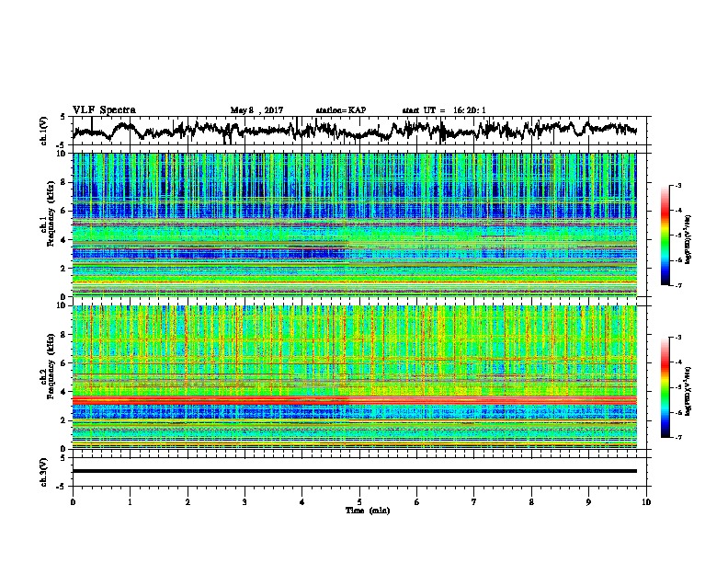
Task: Click the '3' tick on the Time axis
Action: click(x=245, y=502)
